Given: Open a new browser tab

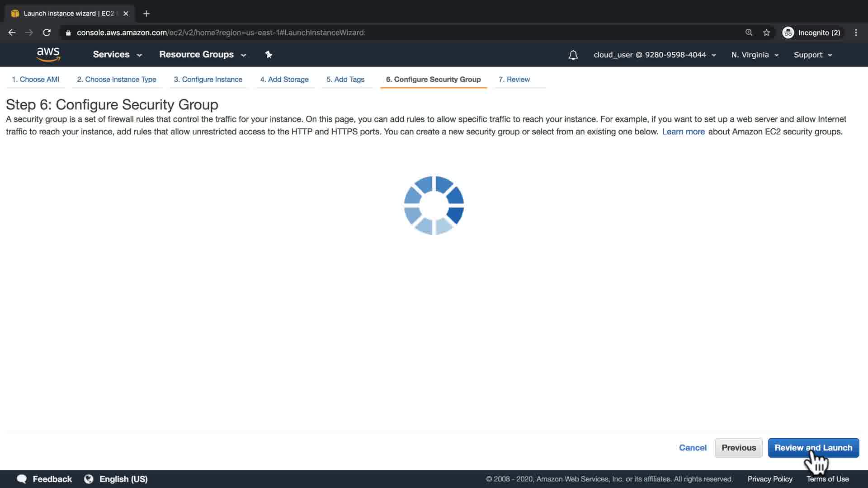Looking at the screenshot, I should (x=146, y=14).
